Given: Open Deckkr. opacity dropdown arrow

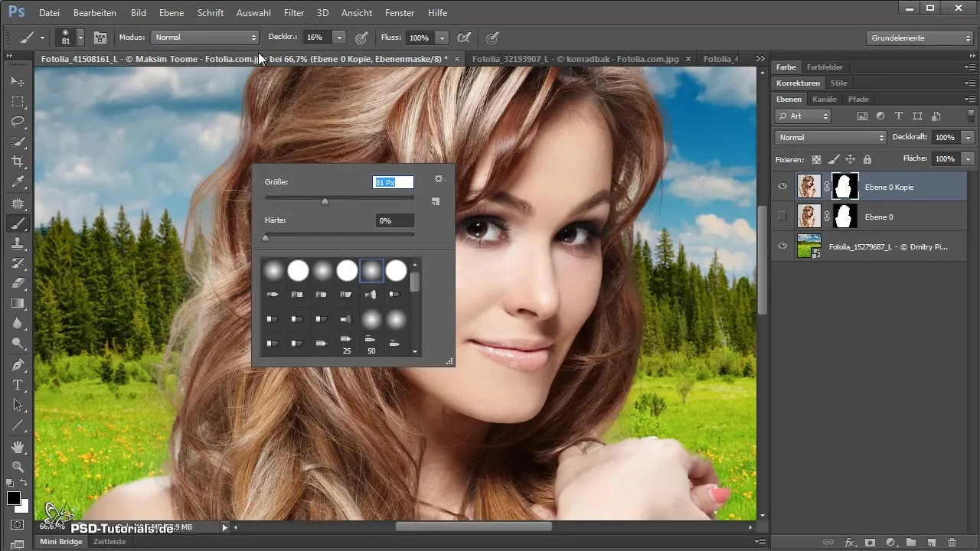Looking at the screenshot, I should [x=339, y=37].
